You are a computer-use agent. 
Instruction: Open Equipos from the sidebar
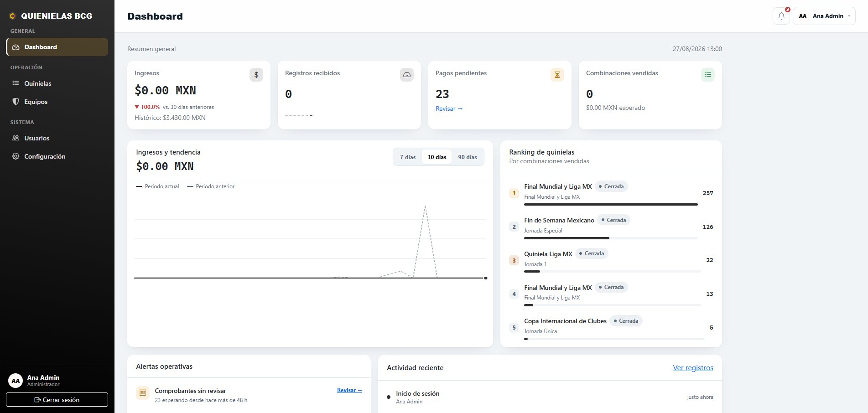tap(57, 102)
